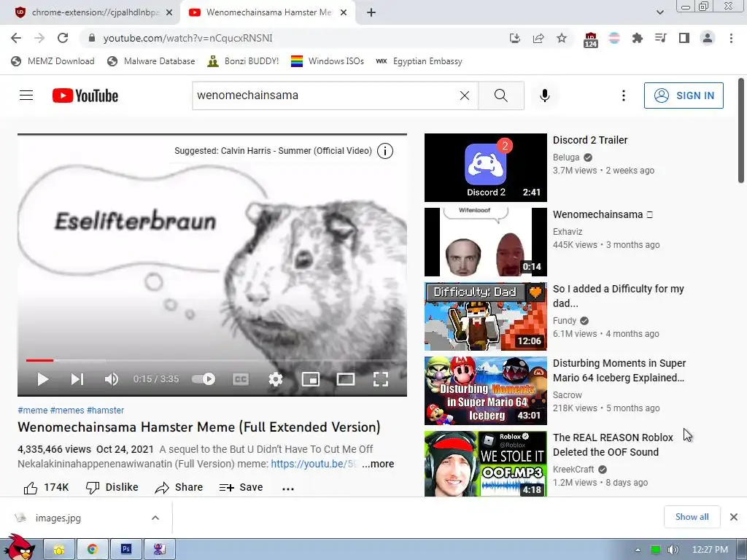Open The REAL REASON Roblox Deleted OOF video

(x=613, y=445)
